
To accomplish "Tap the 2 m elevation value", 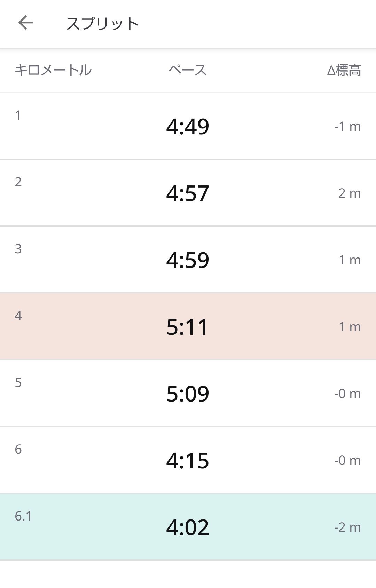I will coord(349,193).
